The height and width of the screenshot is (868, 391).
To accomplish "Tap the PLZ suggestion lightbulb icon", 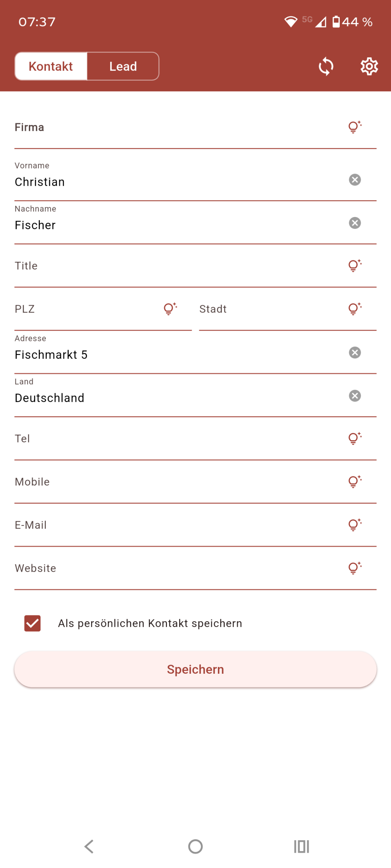I will coord(170,309).
